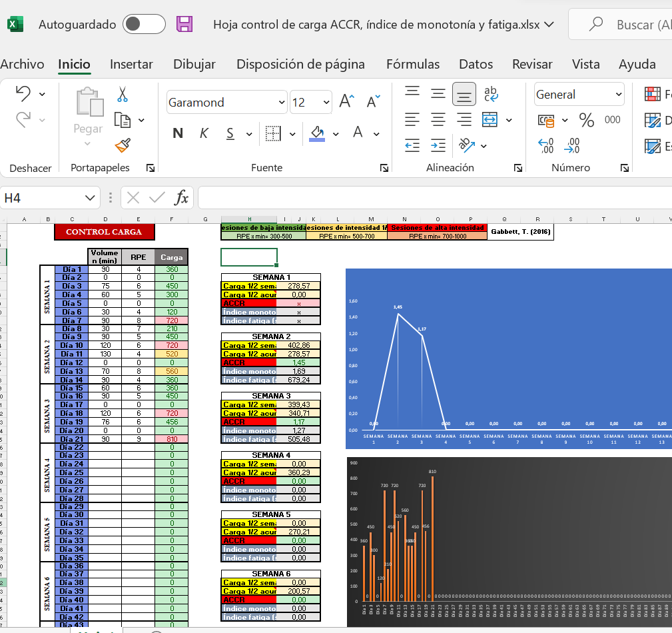Open the General number format dropdown

click(x=619, y=94)
